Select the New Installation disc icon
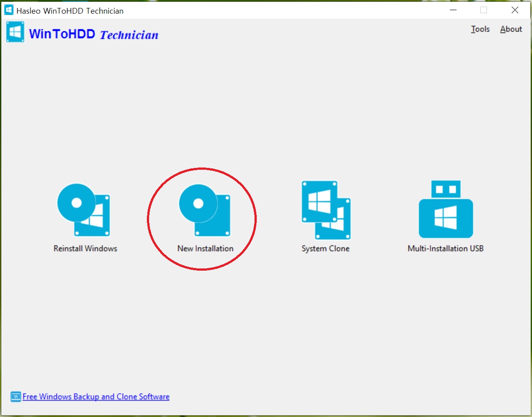Viewport: 532px width, 417px height. click(x=205, y=210)
